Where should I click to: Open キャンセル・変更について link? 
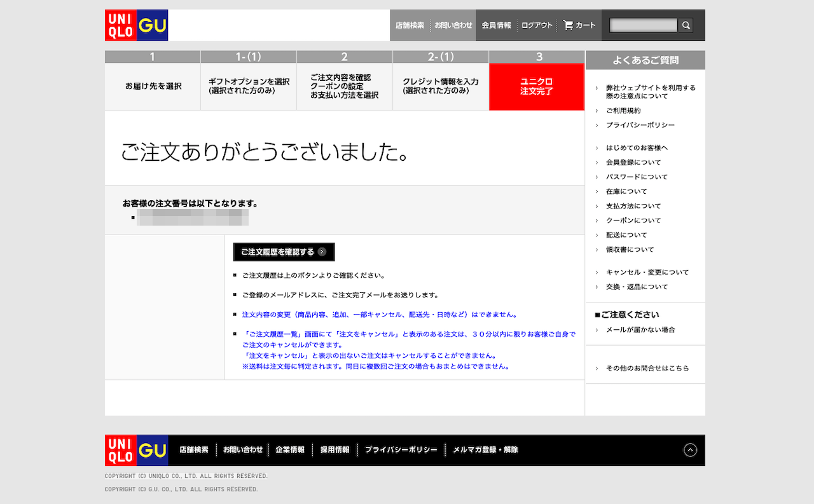647,272
